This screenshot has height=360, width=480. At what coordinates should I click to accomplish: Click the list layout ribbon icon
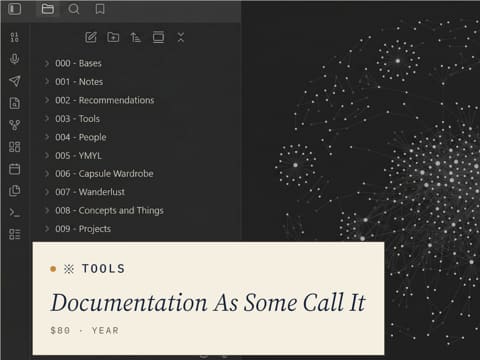15,234
